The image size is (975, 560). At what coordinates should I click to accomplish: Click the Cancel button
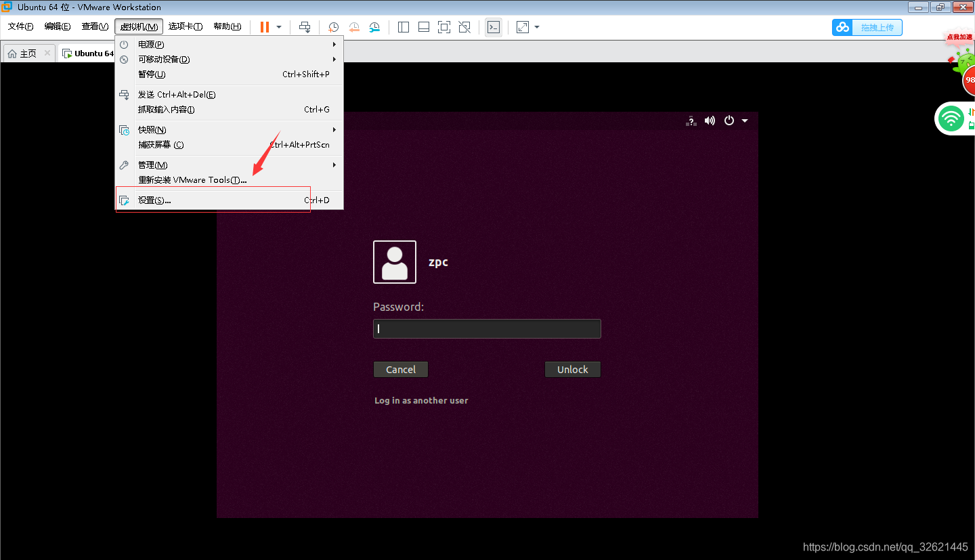tap(401, 369)
